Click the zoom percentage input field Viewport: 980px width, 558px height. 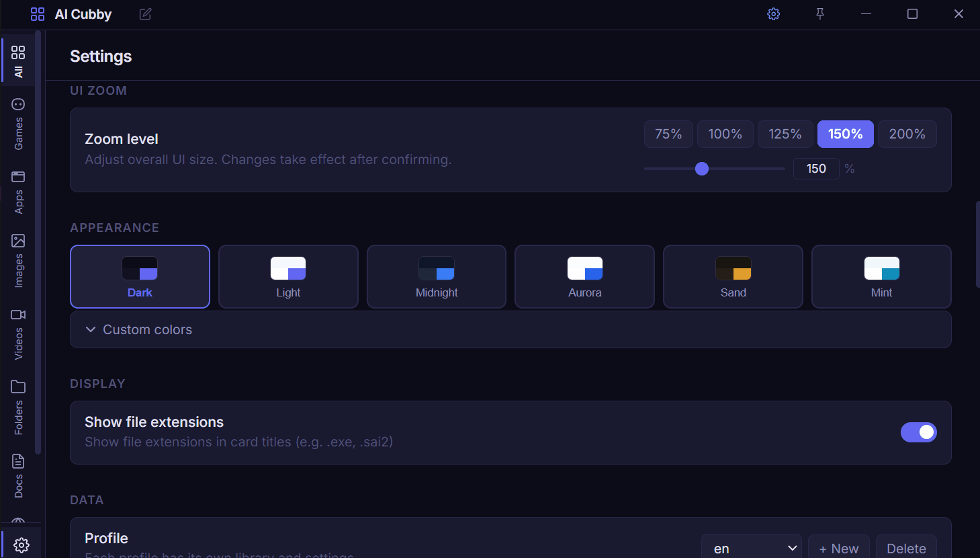click(816, 169)
